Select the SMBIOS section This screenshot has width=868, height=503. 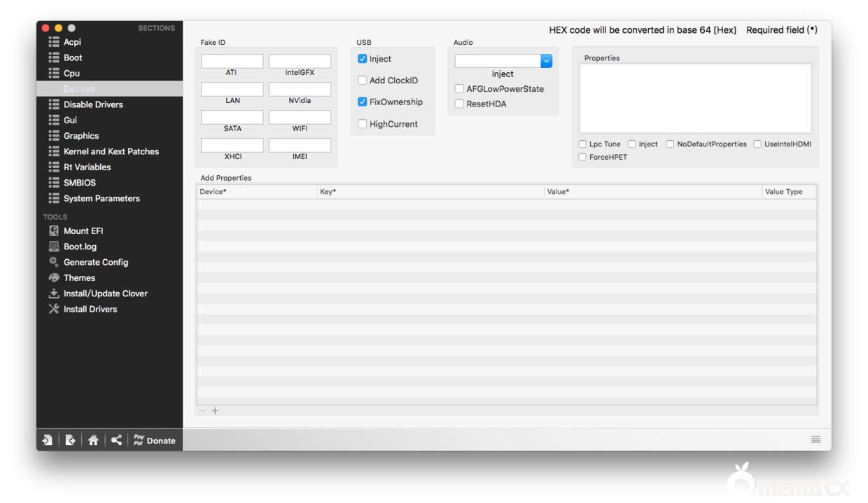[x=79, y=183]
